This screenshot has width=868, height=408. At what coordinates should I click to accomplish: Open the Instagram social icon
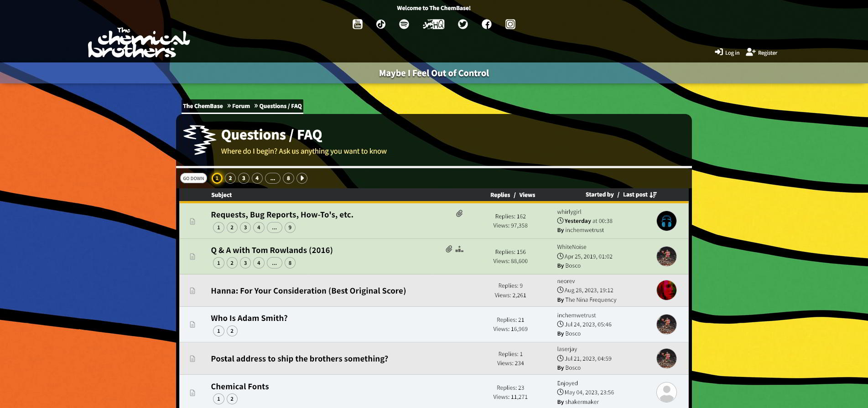(x=510, y=24)
